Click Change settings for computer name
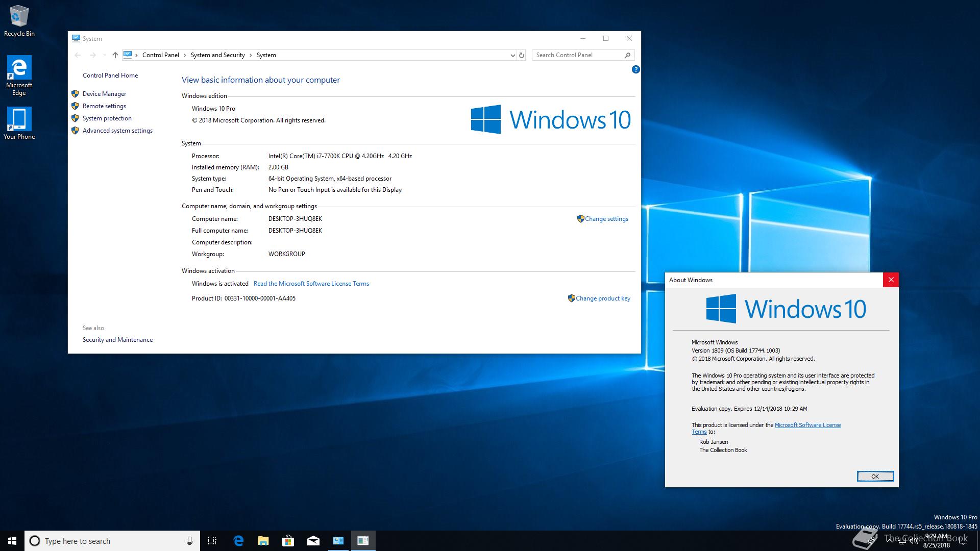980x551 pixels. click(x=606, y=219)
